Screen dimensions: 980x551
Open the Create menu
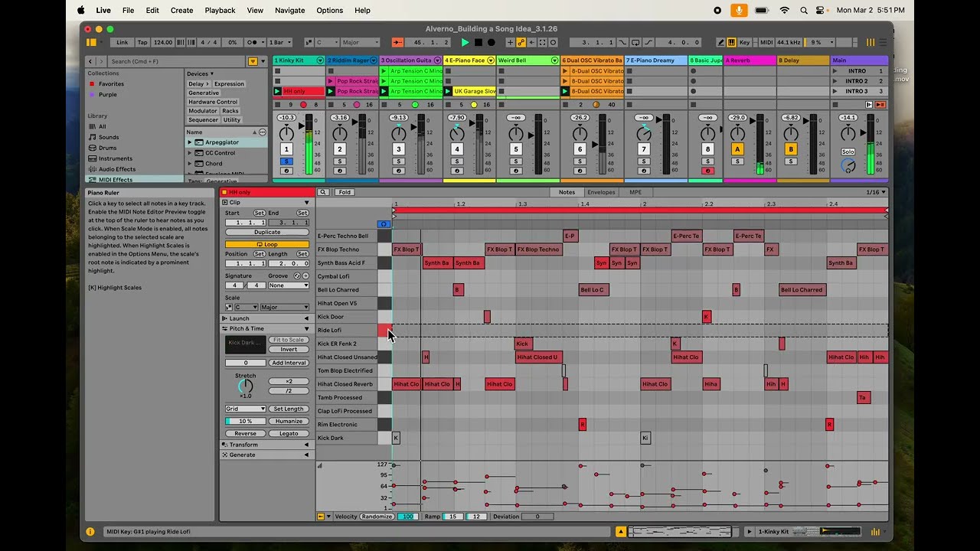pos(181,10)
